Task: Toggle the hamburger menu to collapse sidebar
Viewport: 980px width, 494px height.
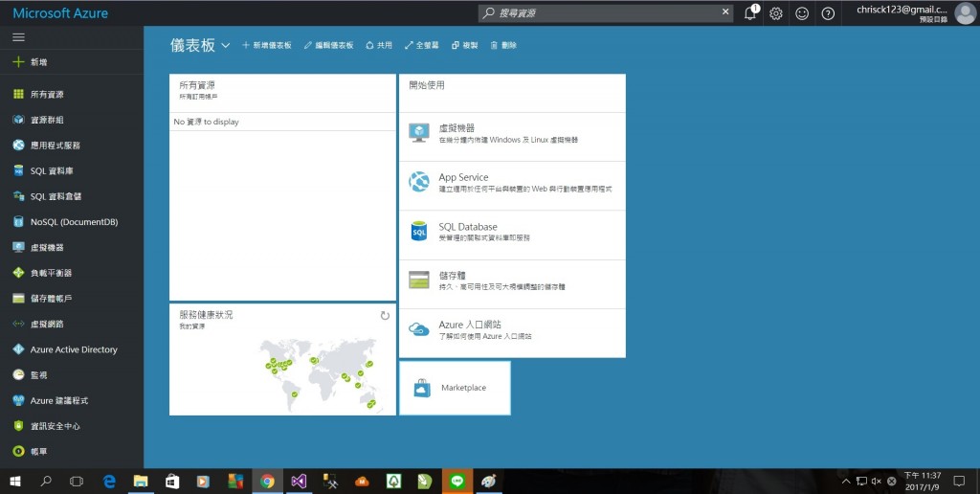Action: (x=19, y=37)
